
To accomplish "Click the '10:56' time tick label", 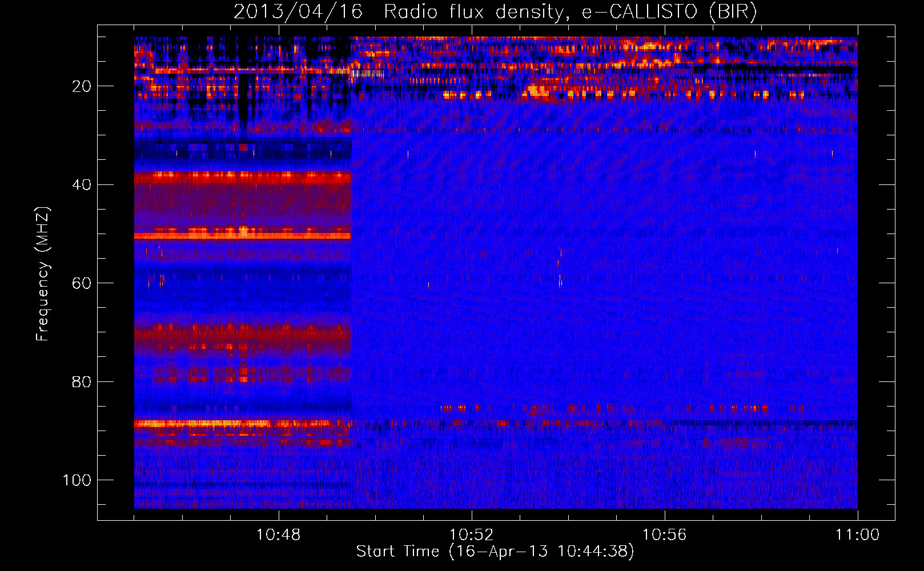I will pyautogui.click(x=664, y=535).
